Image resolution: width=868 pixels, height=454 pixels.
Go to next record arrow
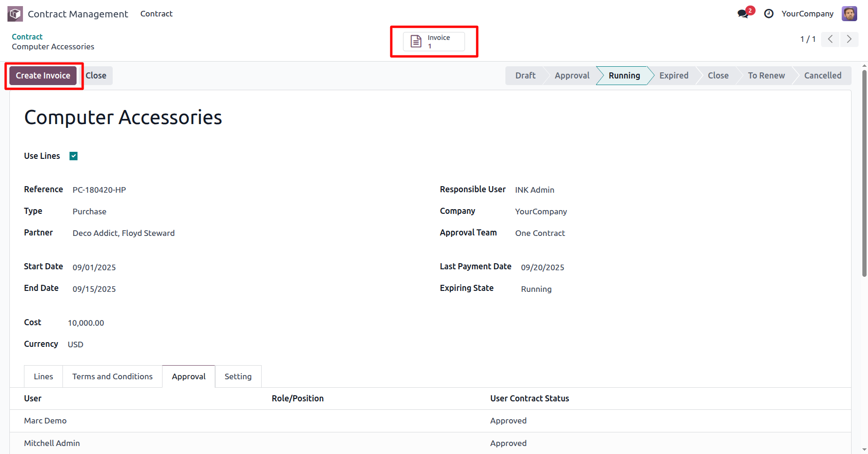tap(849, 39)
